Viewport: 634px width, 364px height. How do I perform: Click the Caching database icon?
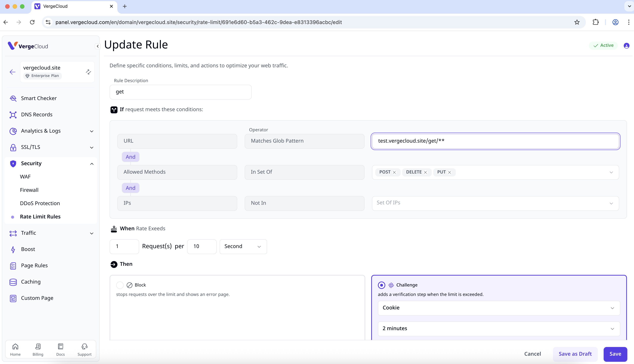(x=13, y=282)
